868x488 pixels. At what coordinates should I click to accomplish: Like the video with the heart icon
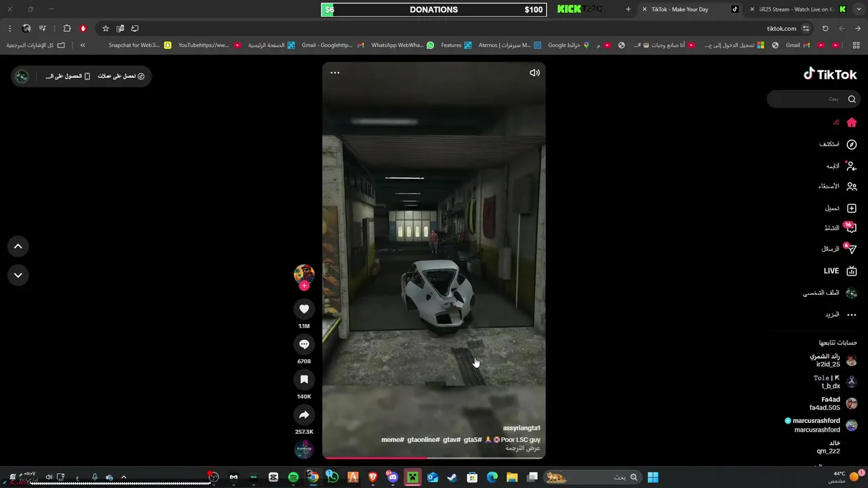[x=304, y=309]
